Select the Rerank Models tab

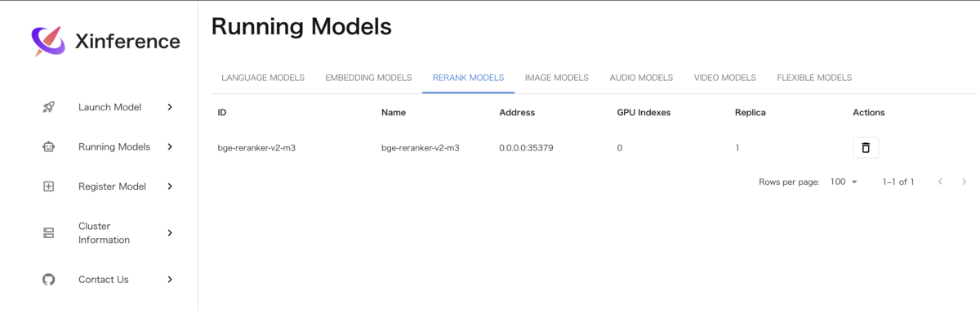pos(468,78)
